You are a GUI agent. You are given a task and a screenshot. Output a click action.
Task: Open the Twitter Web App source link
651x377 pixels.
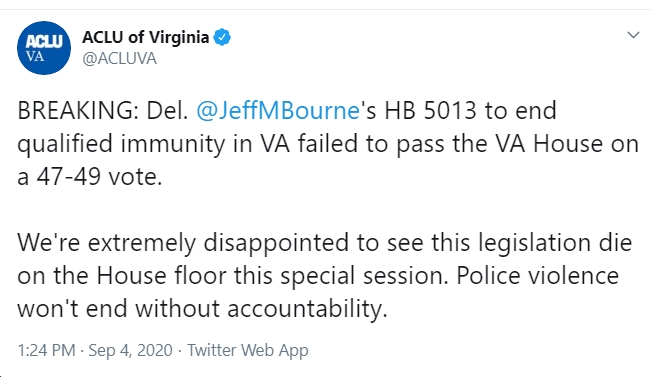(x=248, y=350)
